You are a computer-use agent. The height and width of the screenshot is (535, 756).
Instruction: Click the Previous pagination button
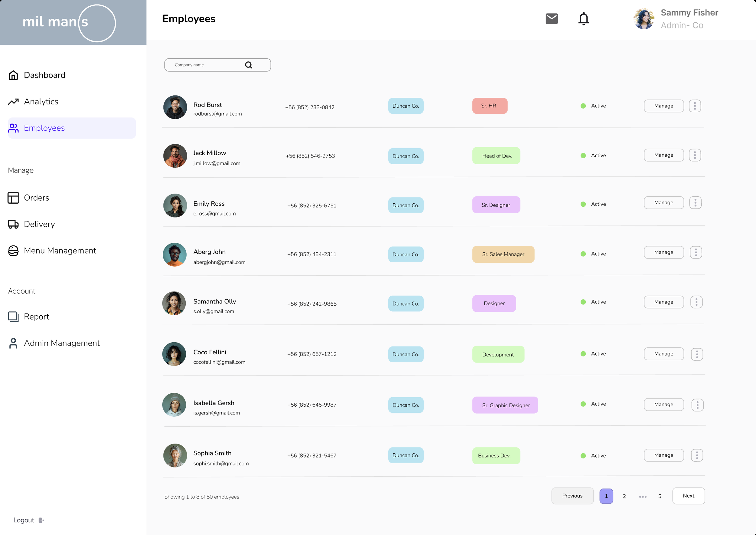[x=572, y=496]
